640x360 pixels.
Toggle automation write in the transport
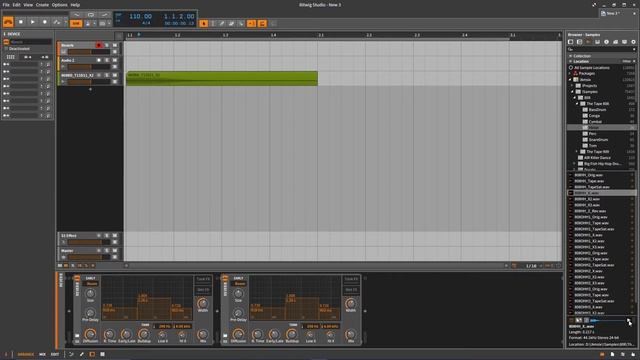pos(57,22)
